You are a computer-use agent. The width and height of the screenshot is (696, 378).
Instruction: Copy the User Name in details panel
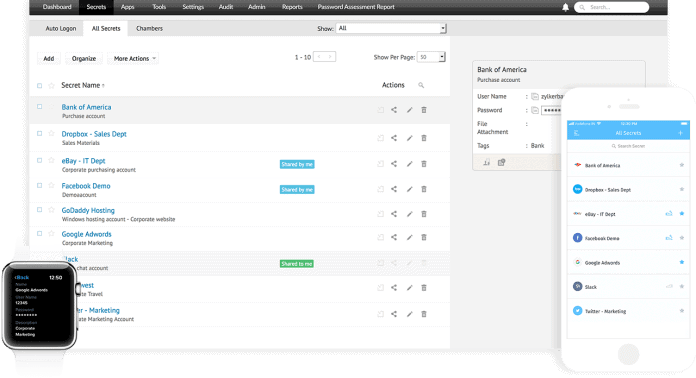point(535,96)
